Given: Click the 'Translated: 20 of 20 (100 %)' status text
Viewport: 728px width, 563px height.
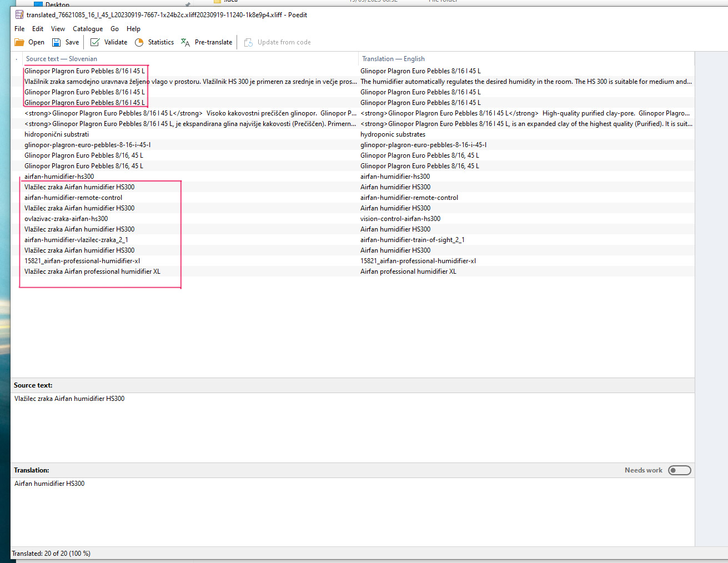Looking at the screenshot, I should point(51,554).
